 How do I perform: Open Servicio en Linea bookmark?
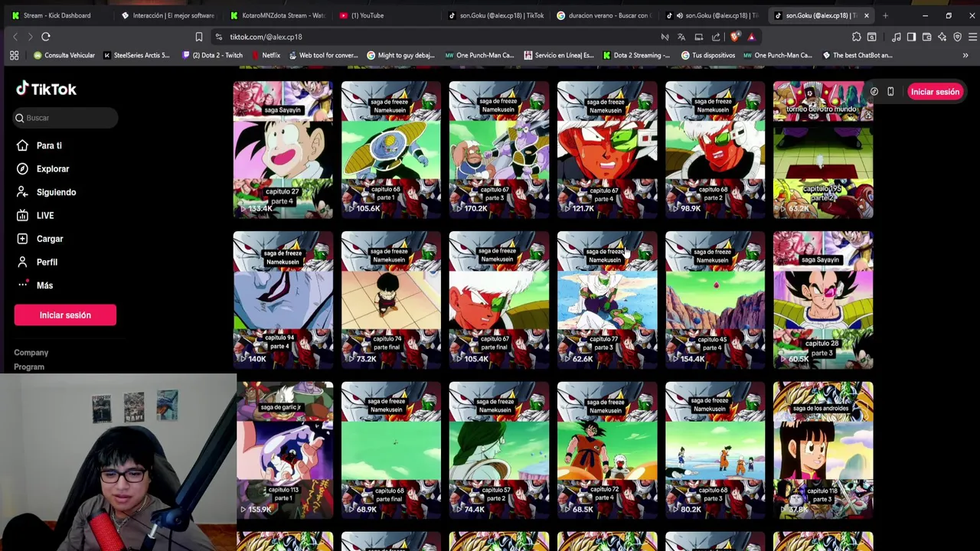tap(559, 55)
